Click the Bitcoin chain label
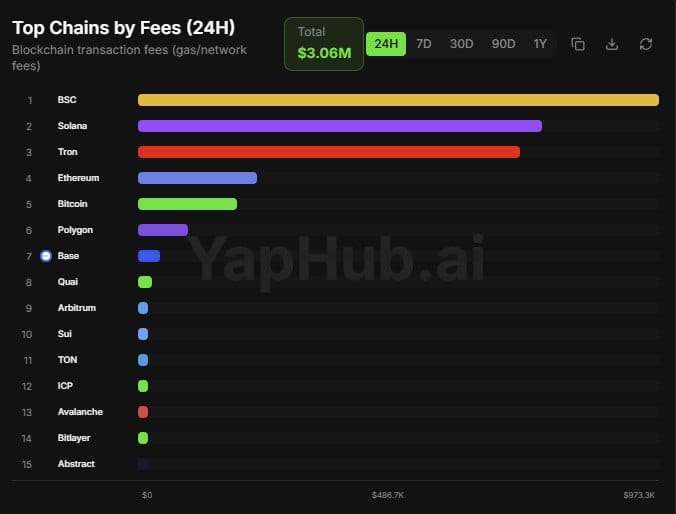The width and height of the screenshot is (676, 514). point(72,204)
